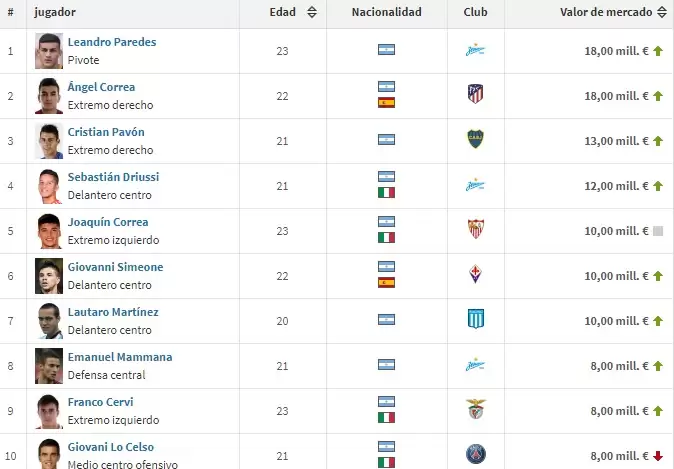
Task: Click the jugador column header
Action: click(x=55, y=13)
